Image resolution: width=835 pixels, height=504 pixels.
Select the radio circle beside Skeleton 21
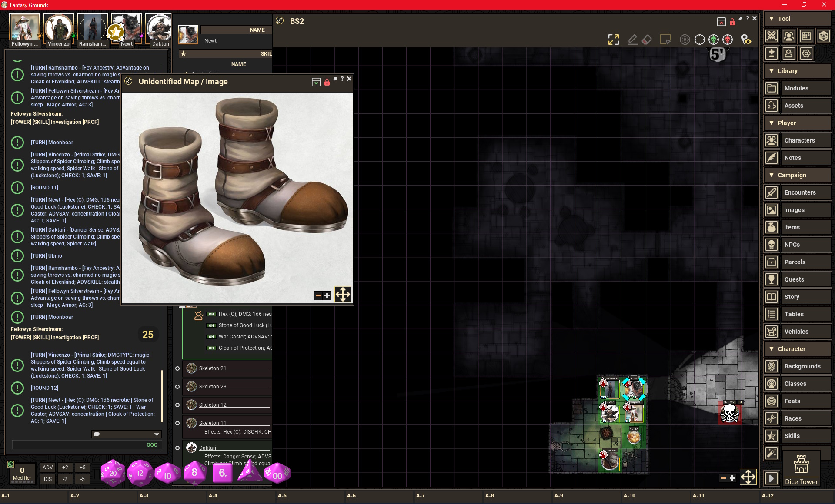click(177, 368)
